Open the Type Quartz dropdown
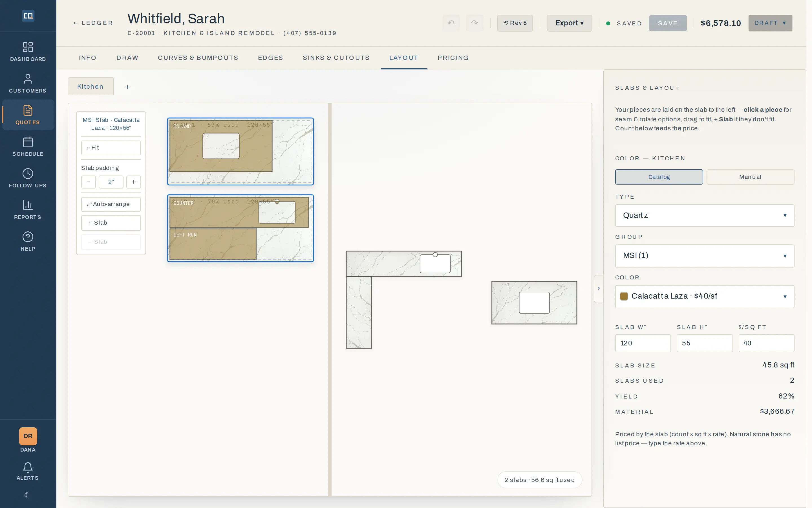 (704, 215)
